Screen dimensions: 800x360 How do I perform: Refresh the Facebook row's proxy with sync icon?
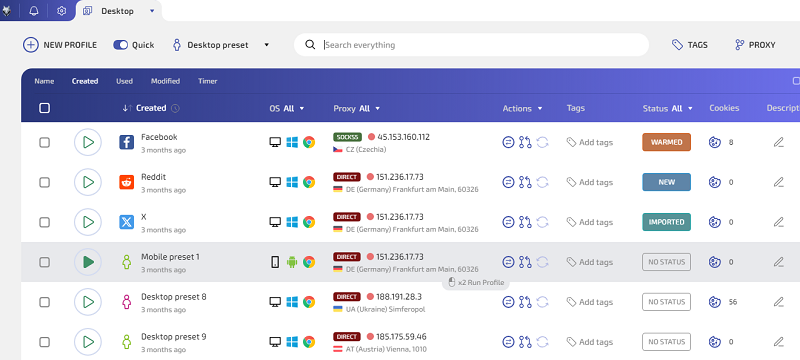542,142
